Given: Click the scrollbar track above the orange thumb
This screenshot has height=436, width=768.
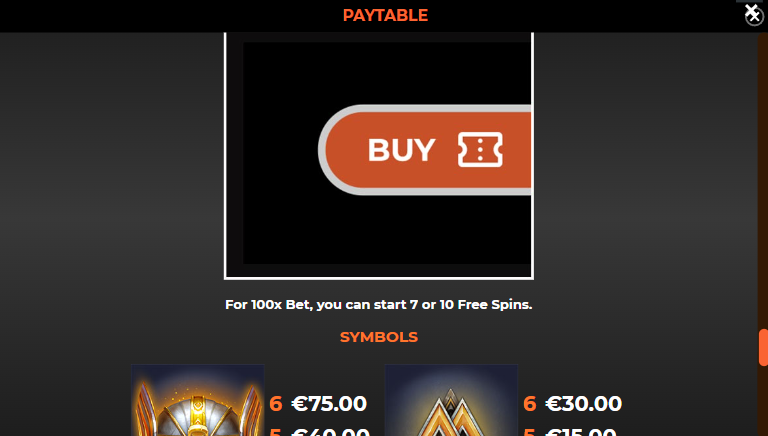Looking at the screenshot, I should [763, 181].
